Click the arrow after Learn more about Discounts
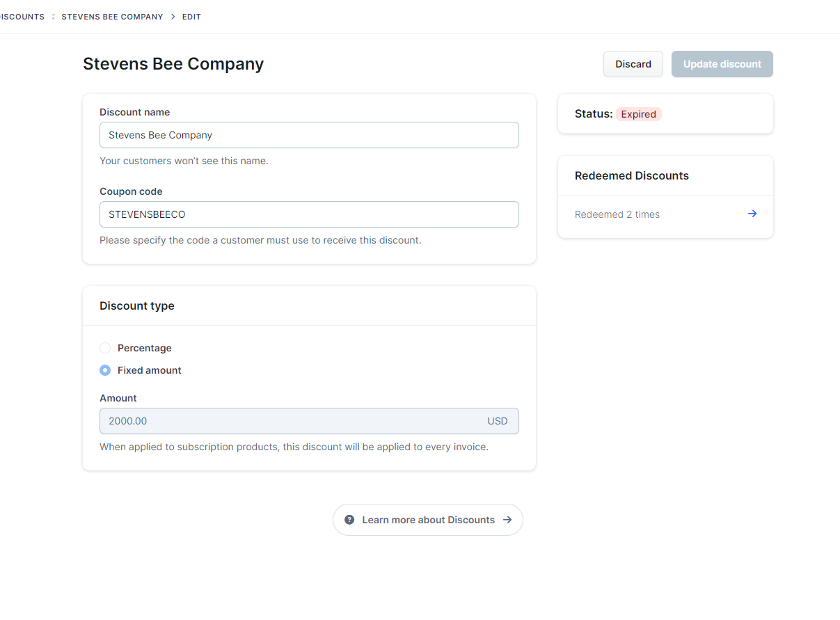 [x=507, y=520]
